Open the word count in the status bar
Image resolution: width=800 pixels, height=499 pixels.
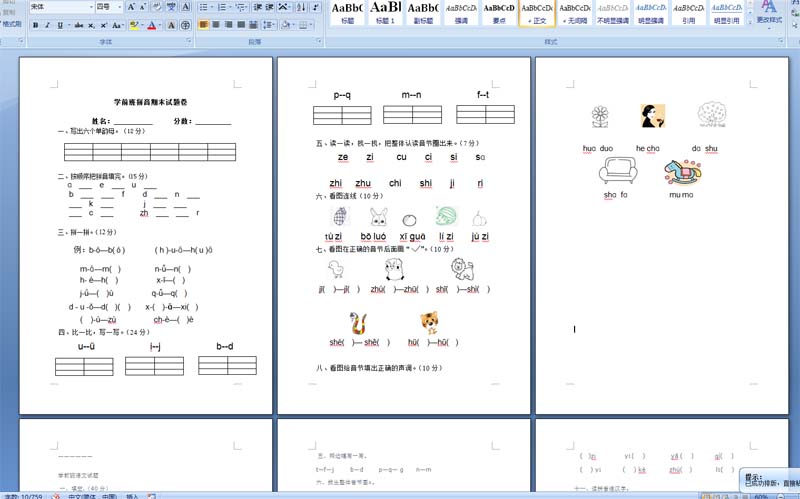pyautogui.click(x=23, y=496)
